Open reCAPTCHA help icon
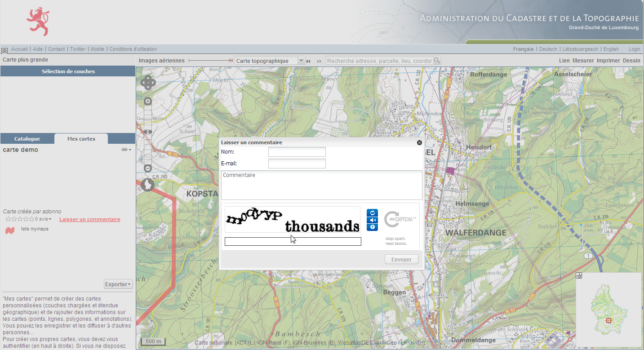The width and height of the screenshot is (644, 350). [372, 227]
